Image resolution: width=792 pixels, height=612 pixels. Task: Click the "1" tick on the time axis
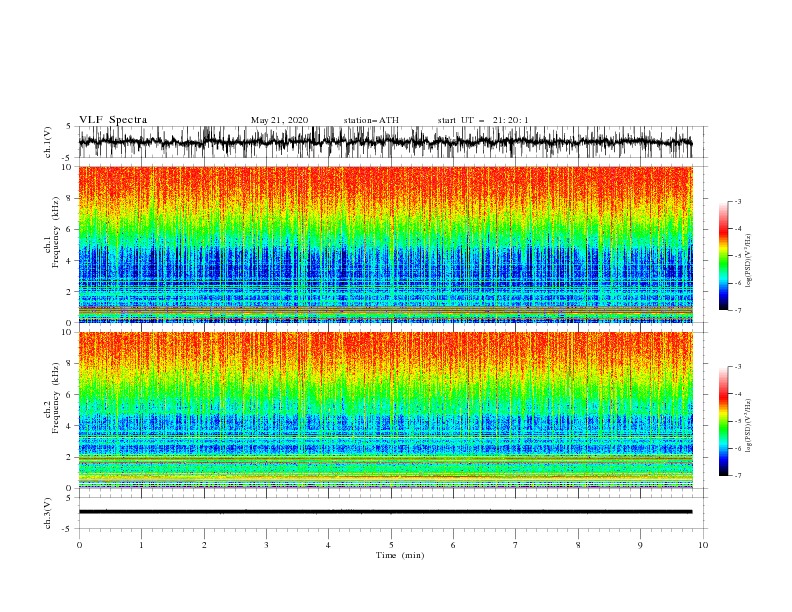(141, 545)
